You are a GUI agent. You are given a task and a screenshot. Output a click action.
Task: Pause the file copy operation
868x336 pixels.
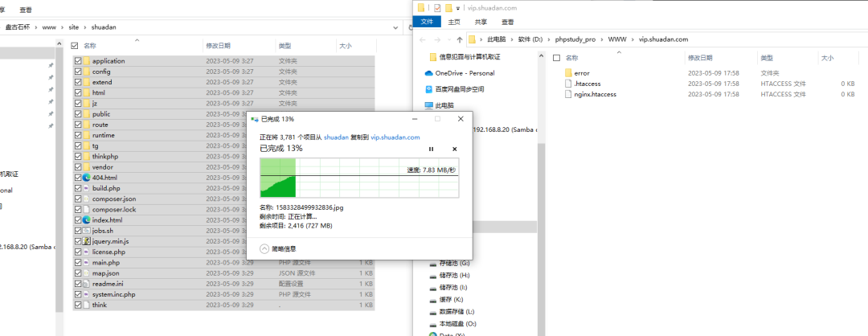click(432, 149)
